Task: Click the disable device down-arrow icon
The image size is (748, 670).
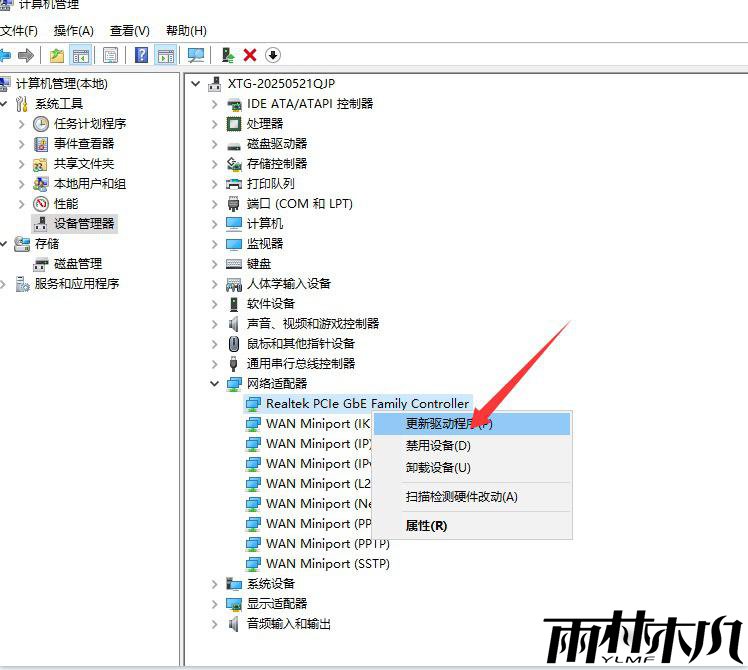Action: (x=272, y=55)
